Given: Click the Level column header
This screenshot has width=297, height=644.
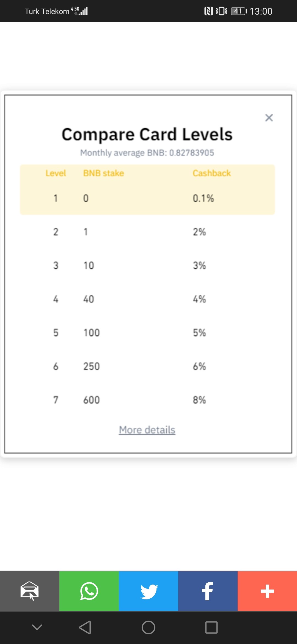Looking at the screenshot, I should pyautogui.click(x=56, y=173).
